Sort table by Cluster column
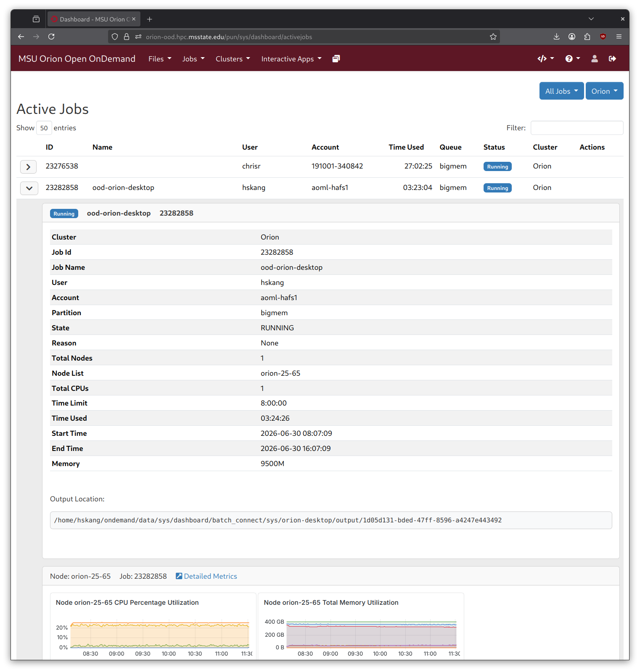Image resolution: width=640 pixels, height=672 pixels. [x=545, y=147]
